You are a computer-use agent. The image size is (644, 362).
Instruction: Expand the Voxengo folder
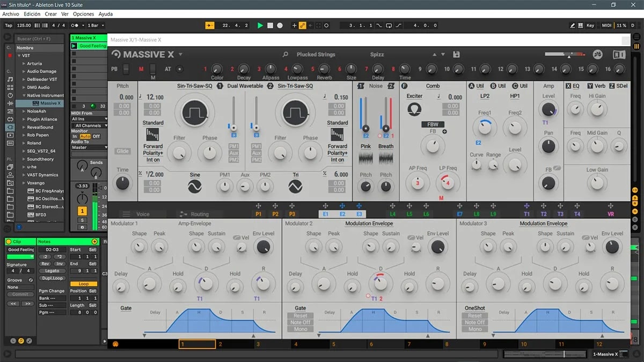click(x=24, y=183)
